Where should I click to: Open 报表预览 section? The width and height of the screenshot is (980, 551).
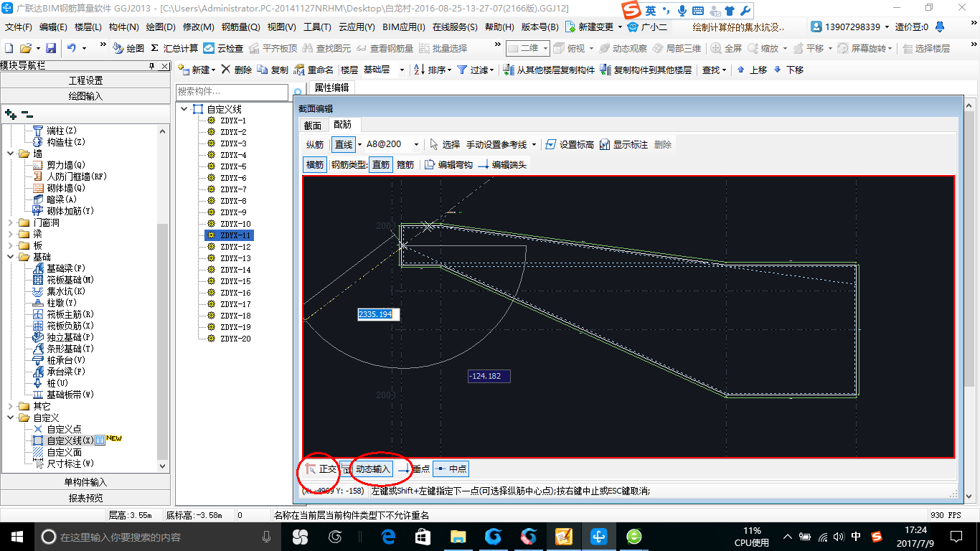pyautogui.click(x=86, y=498)
